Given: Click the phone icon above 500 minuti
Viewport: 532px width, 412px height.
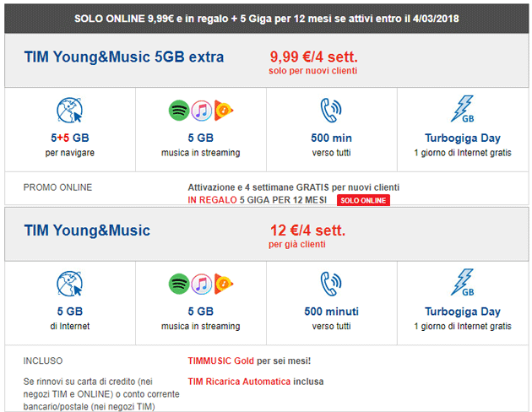Looking at the screenshot, I should (x=331, y=284).
